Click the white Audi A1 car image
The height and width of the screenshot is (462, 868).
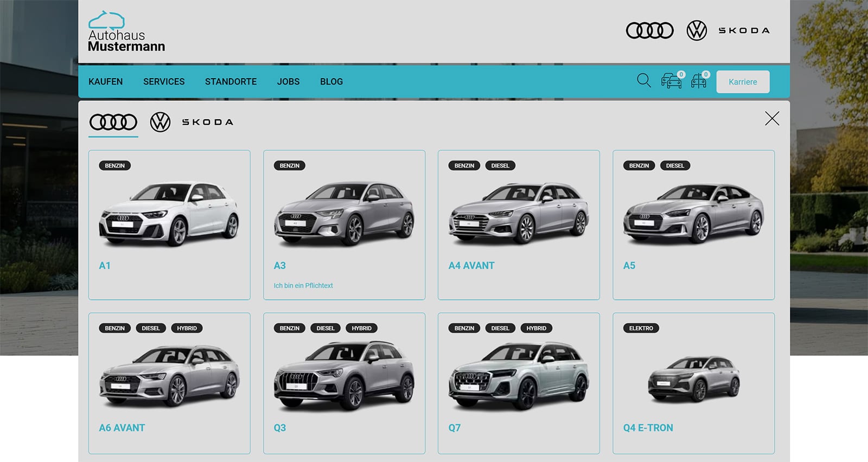(x=169, y=213)
